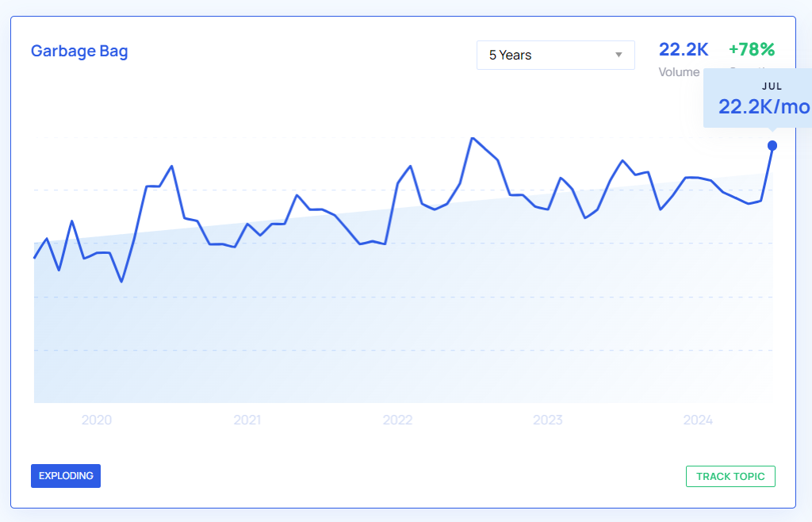The width and height of the screenshot is (812, 522).
Task: Select the 2020 x-axis year label
Action: (x=97, y=420)
